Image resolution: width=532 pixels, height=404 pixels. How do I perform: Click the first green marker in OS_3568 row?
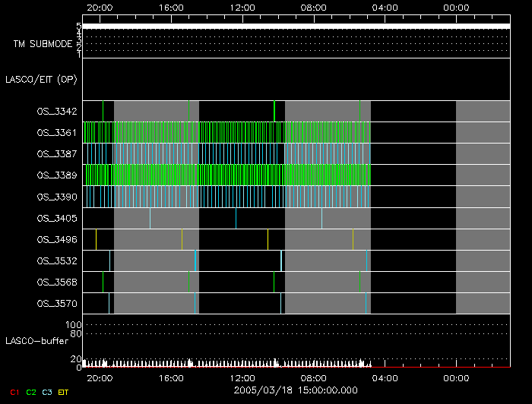pyautogui.click(x=103, y=282)
